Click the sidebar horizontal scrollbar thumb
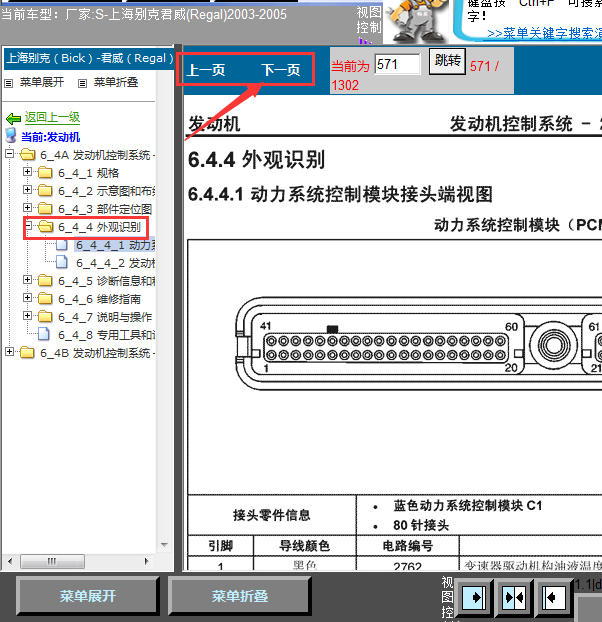Image resolution: width=602 pixels, height=622 pixels. point(52,561)
